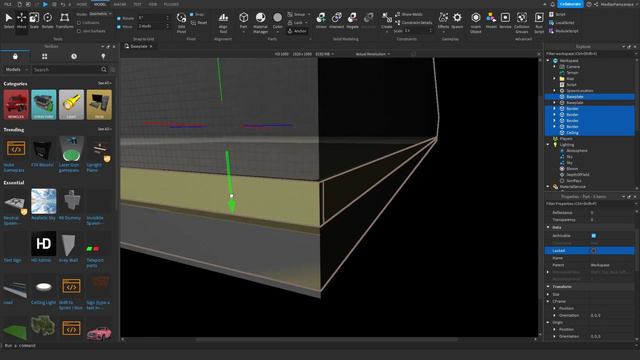Choose the Scale tool

34,20
